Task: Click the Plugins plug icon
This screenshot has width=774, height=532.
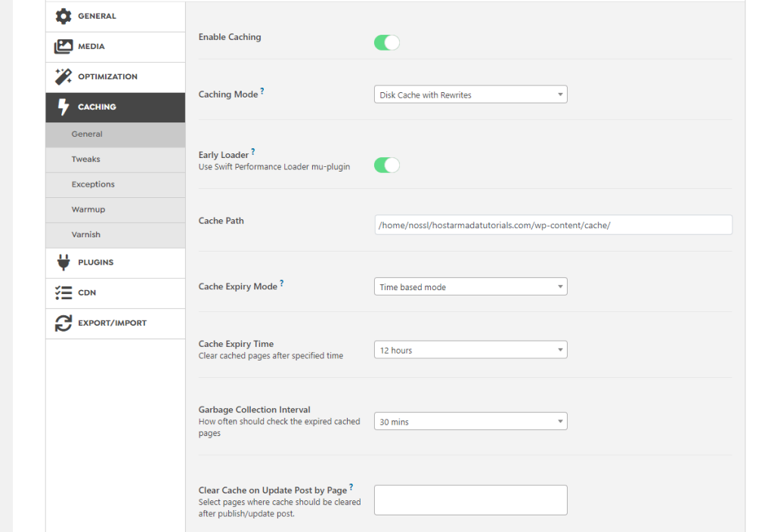Action: click(x=63, y=262)
